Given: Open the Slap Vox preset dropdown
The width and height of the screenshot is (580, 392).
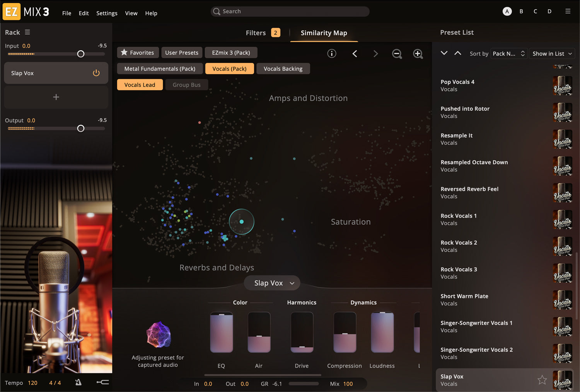Looking at the screenshot, I should 272,283.
